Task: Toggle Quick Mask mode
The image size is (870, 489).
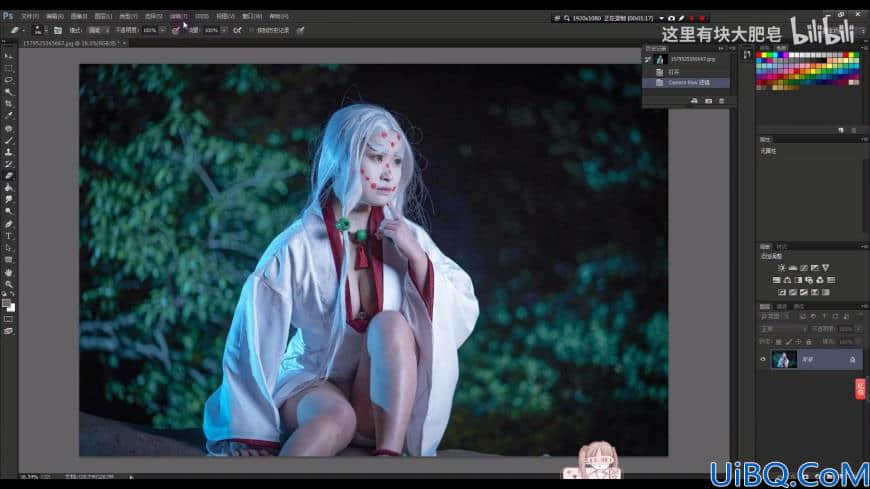Action: click(x=8, y=319)
